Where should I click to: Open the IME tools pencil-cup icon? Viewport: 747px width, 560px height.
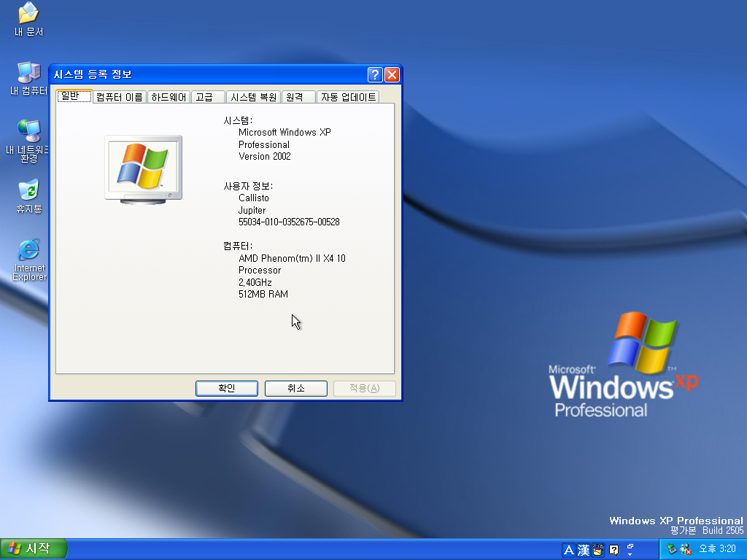coord(598,550)
